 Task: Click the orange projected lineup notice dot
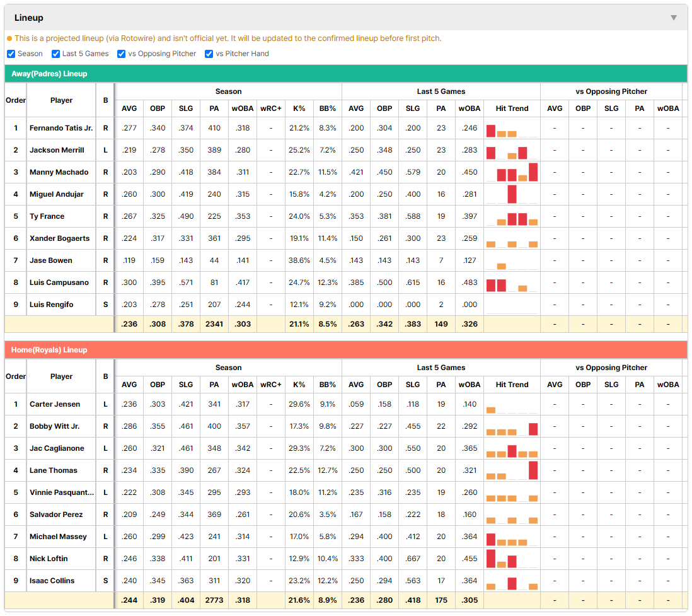click(9, 38)
